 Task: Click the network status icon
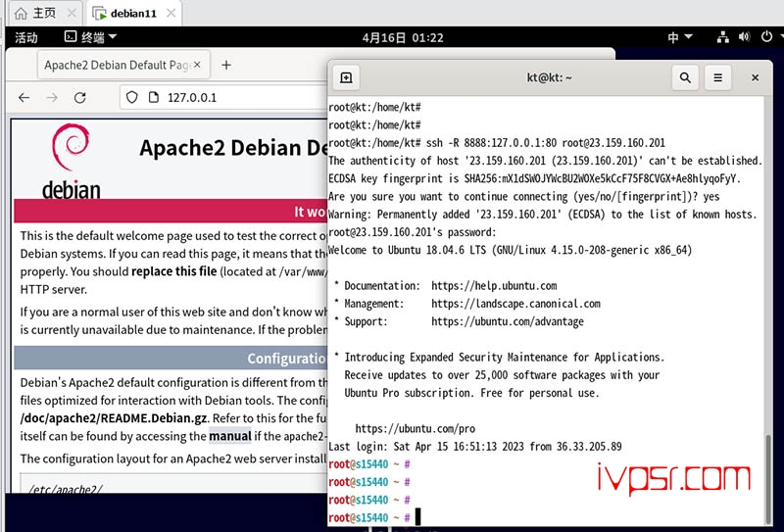(722, 37)
